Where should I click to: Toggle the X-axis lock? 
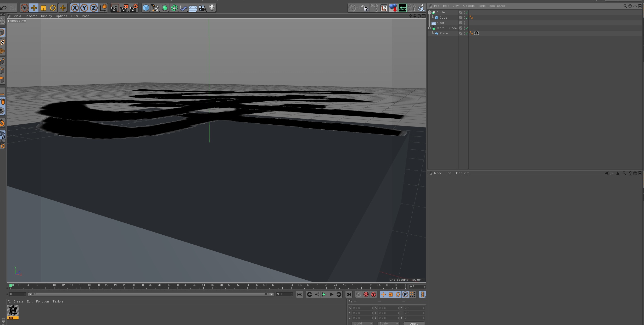75,8
